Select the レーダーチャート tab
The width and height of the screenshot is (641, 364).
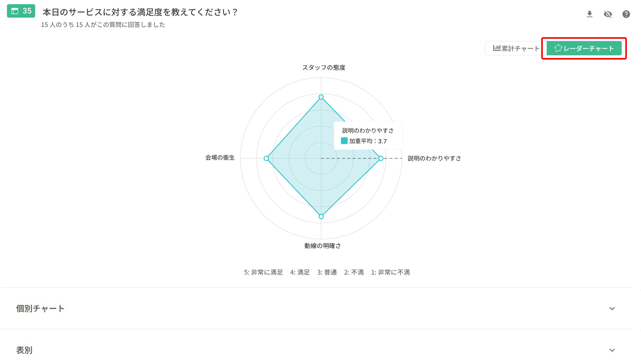tap(584, 48)
